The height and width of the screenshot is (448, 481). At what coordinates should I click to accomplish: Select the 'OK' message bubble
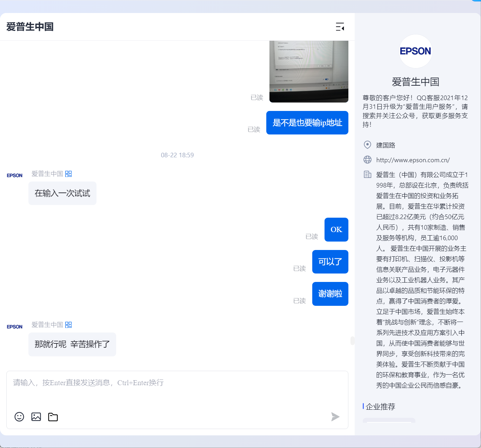pyautogui.click(x=336, y=230)
